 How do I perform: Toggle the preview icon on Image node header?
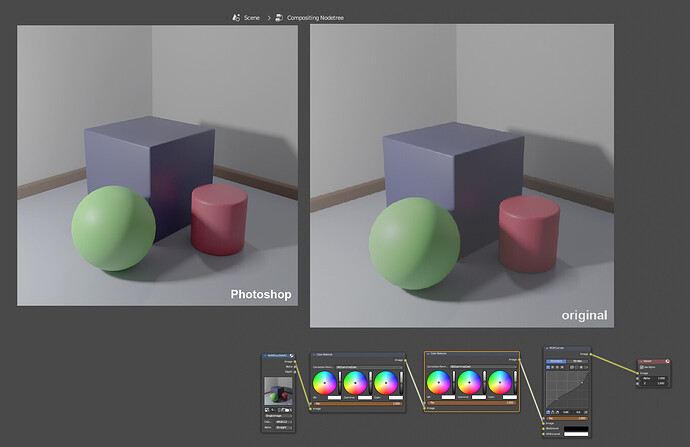tap(291, 355)
